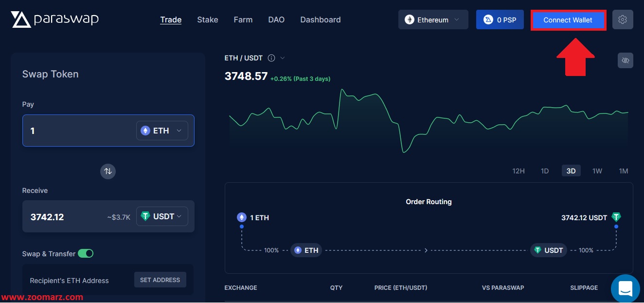Select the 1W chart range

click(597, 171)
